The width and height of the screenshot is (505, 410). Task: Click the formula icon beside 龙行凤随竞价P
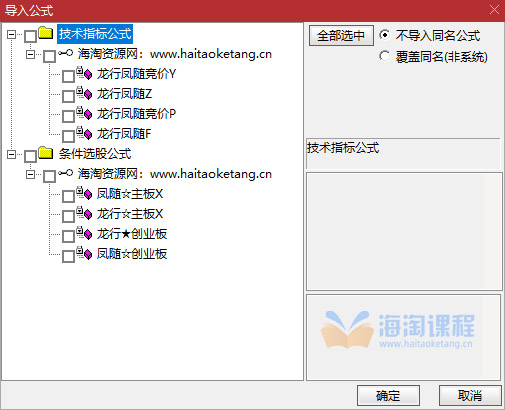(x=84, y=113)
